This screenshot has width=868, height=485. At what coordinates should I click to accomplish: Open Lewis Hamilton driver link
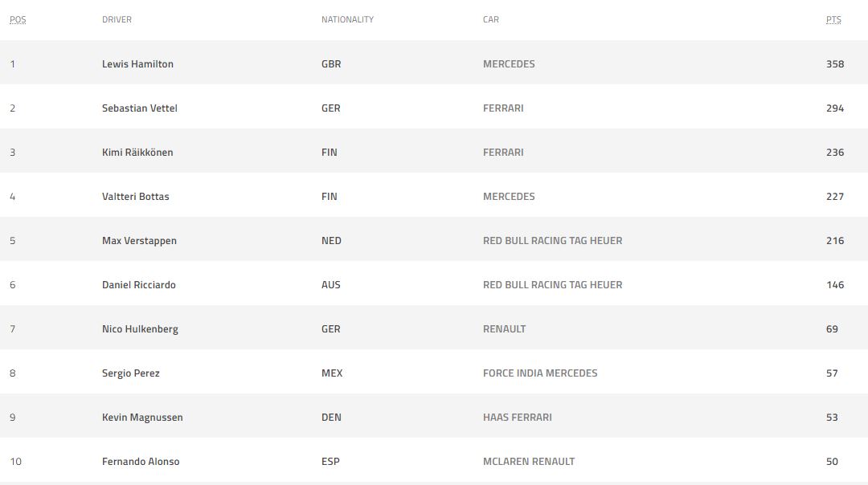tap(137, 64)
